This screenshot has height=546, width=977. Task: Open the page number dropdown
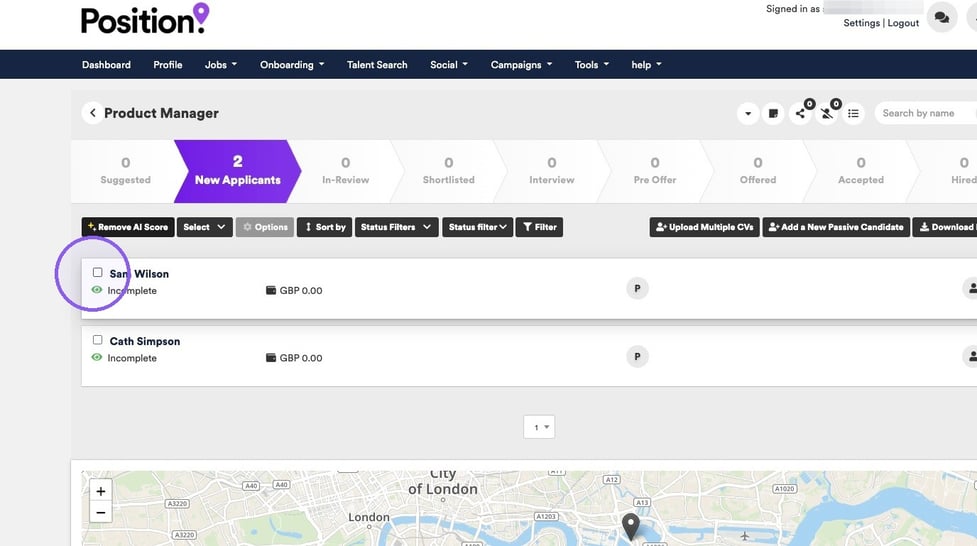[540, 427]
